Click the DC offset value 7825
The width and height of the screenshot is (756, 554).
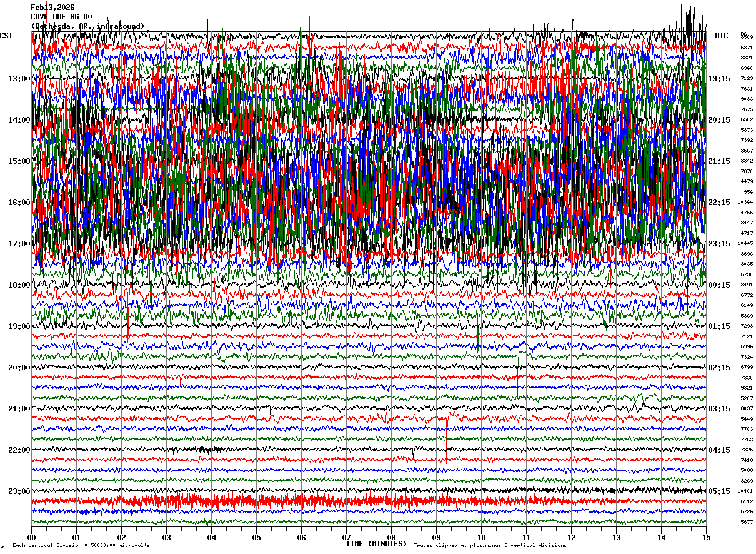click(747, 450)
